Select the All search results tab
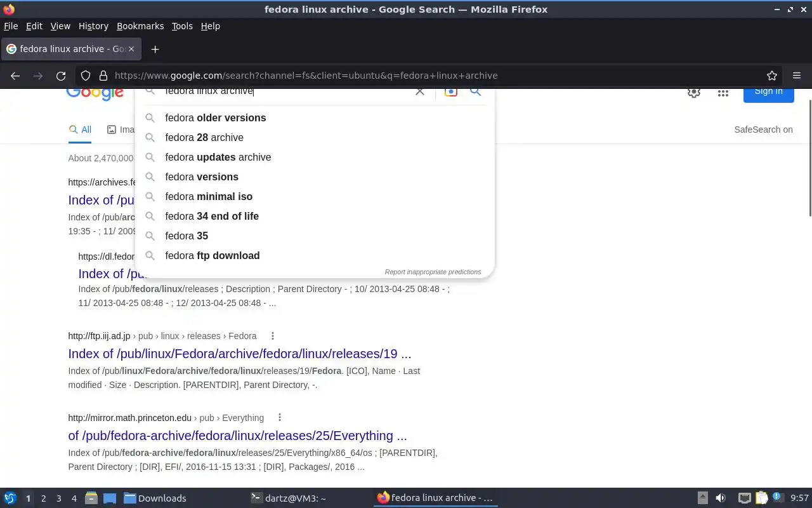Image resolution: width=812 pixels, height=508 pixels. pyautogui.click(x=80, y=130)
